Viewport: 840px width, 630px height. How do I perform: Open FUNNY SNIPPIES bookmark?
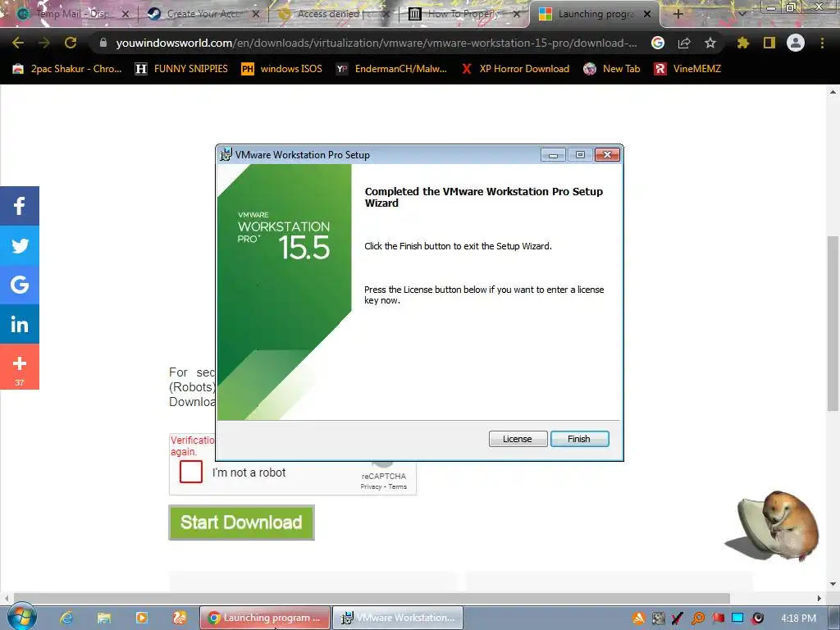click(181, 69)
